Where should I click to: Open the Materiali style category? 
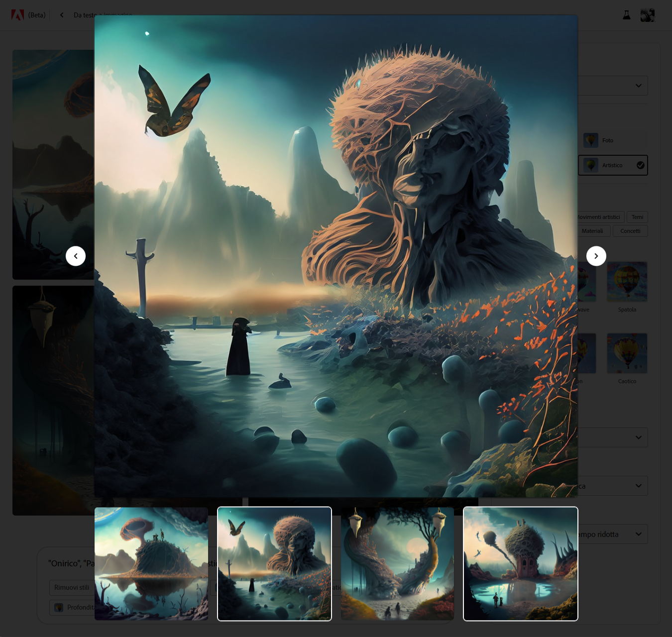tap(592, 231)
